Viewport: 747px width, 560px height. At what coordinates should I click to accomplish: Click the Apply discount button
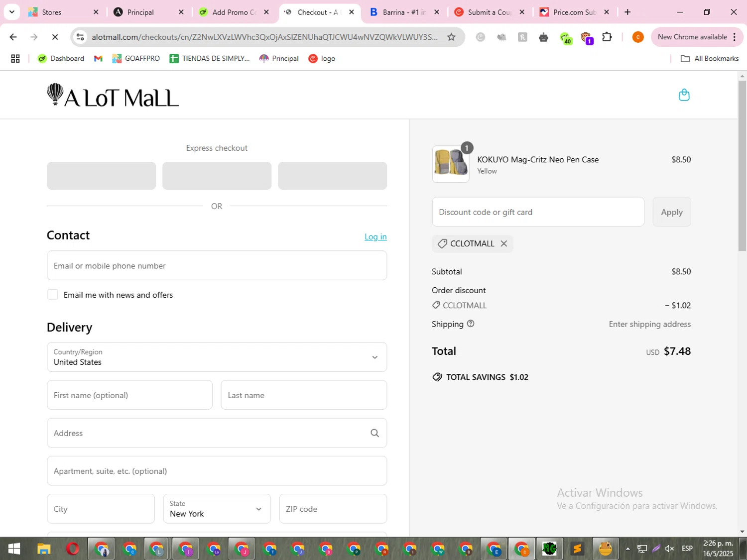[x=672, y=212]
